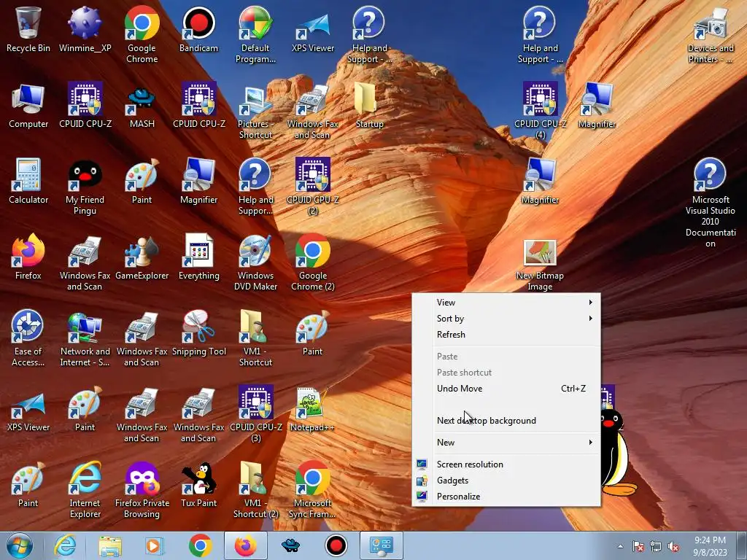Select Next desktop background menu entry

[506, 421]
